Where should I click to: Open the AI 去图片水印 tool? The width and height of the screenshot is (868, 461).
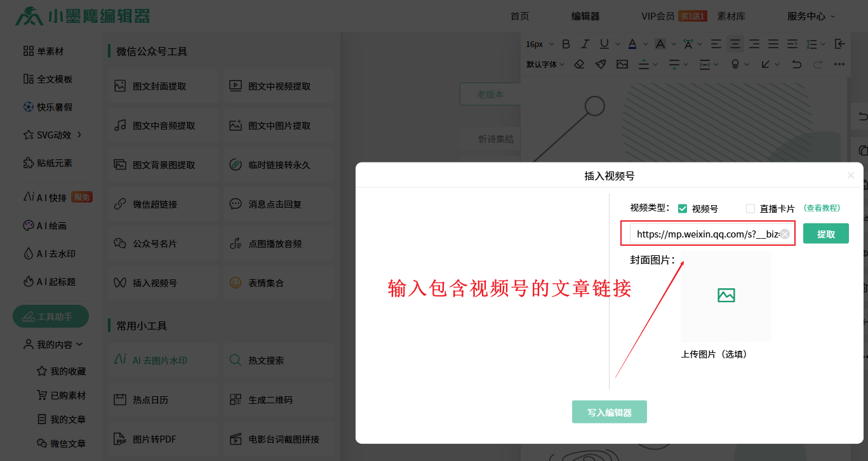163,361
